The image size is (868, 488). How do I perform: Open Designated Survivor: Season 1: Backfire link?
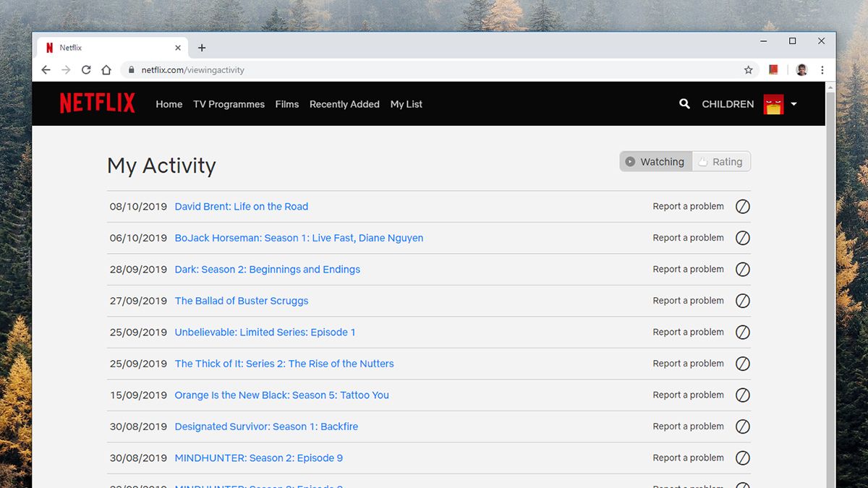click(x=266, y=427)
